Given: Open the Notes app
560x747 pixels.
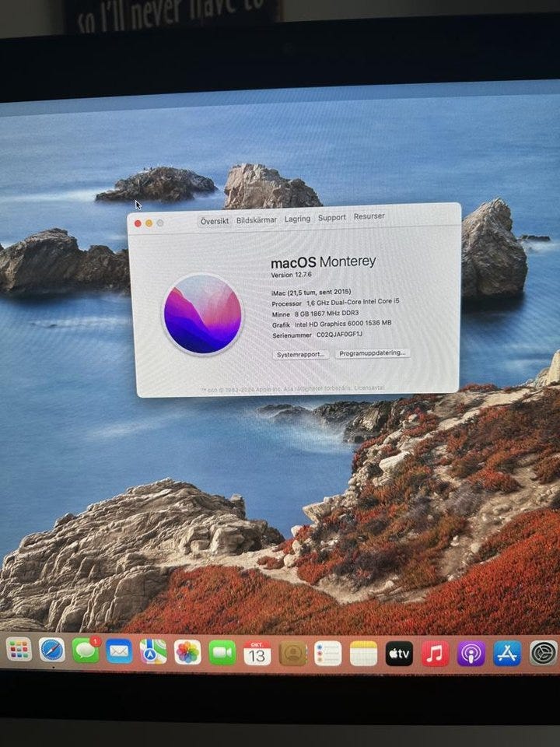Looking at the screenshot, I should [x=363, y=653].
